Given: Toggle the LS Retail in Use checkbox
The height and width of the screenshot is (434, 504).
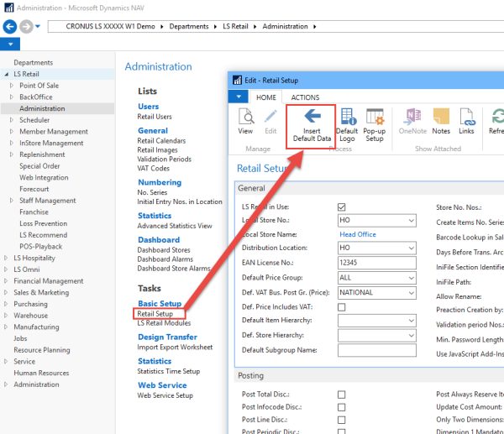Looking at the screenshot, I should pos(342,207).
